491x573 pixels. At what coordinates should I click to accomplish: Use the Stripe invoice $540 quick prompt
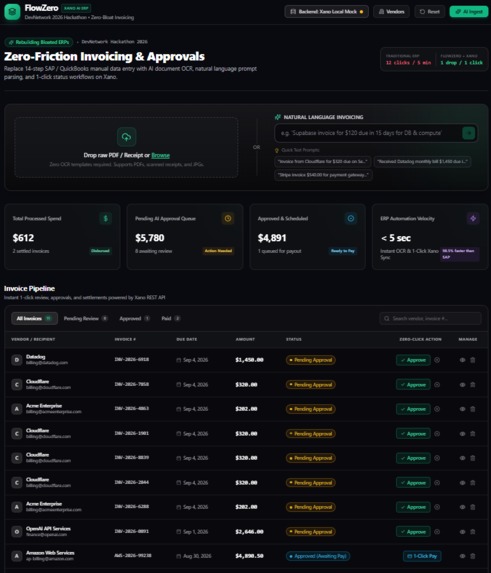click(x=323, y=175)
